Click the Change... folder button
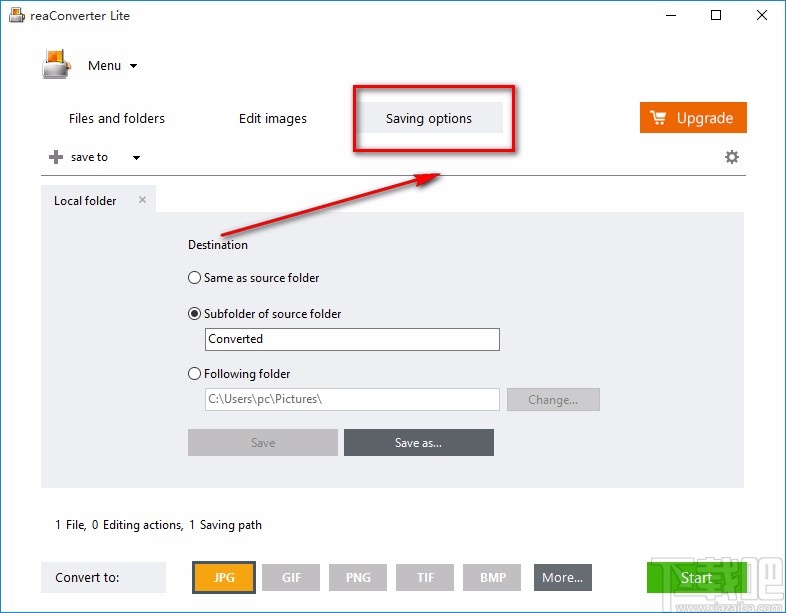 [553, 399]
